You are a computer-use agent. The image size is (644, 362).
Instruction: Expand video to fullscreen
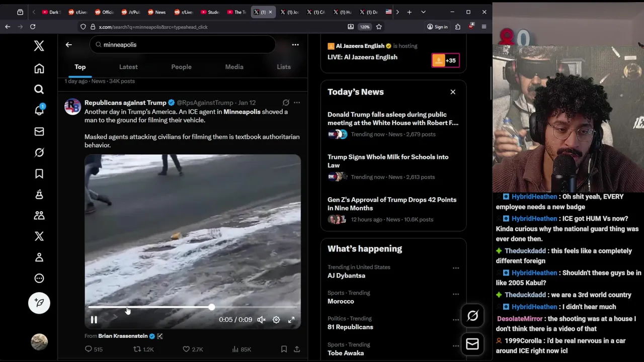(x=291, y=320)
